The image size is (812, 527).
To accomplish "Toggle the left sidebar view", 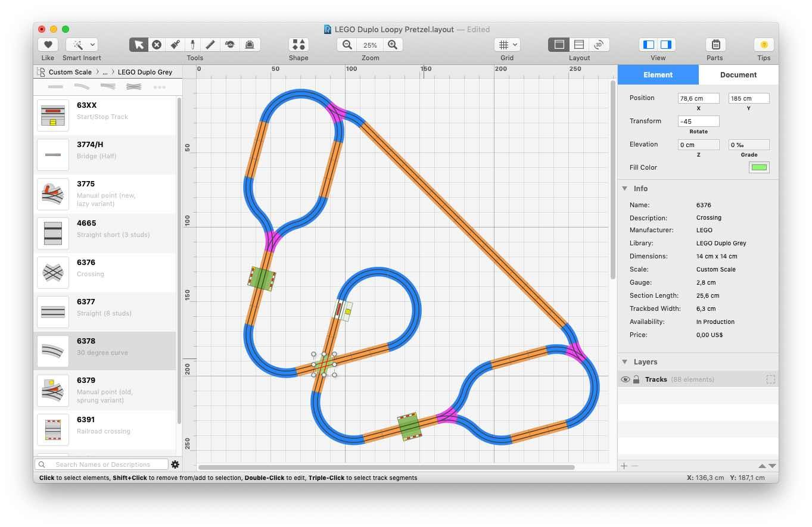I will coord(649,45).
